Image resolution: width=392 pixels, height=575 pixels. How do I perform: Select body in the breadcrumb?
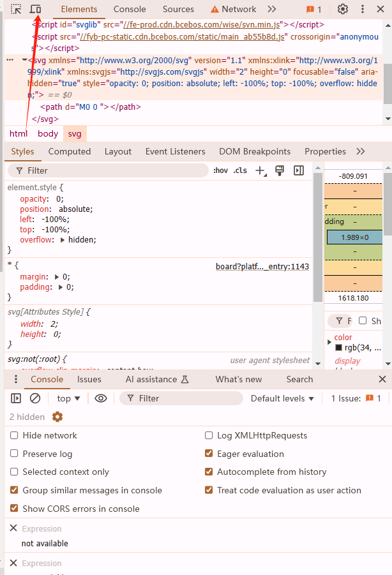48,134
